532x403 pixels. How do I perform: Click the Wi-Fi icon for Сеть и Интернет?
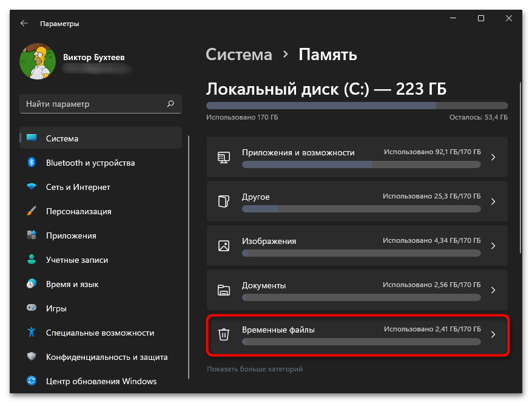pyautogui.click(x=32, y=186)
